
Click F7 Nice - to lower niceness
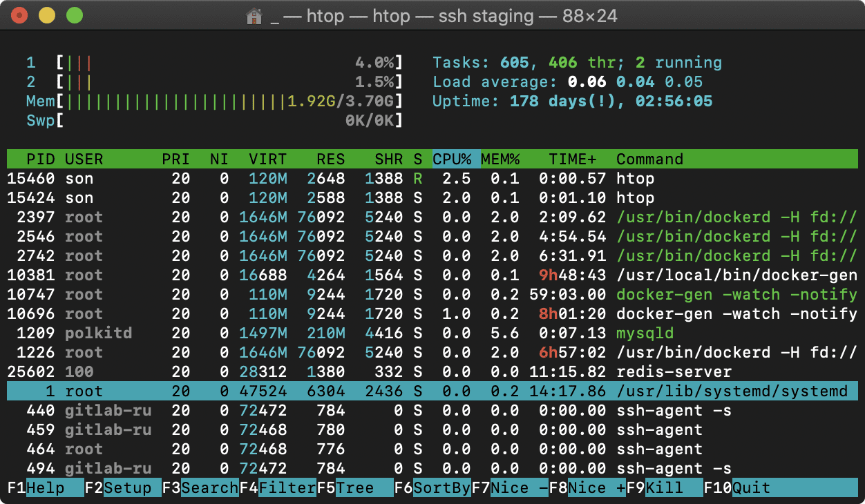510,488
